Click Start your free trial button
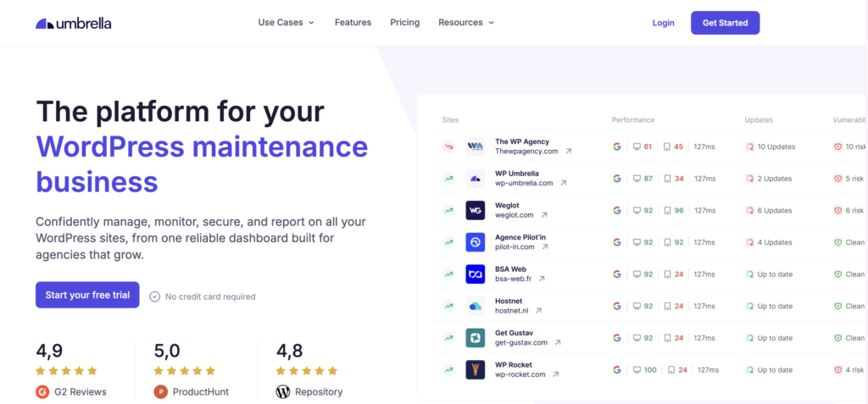 tap(87, 295)
